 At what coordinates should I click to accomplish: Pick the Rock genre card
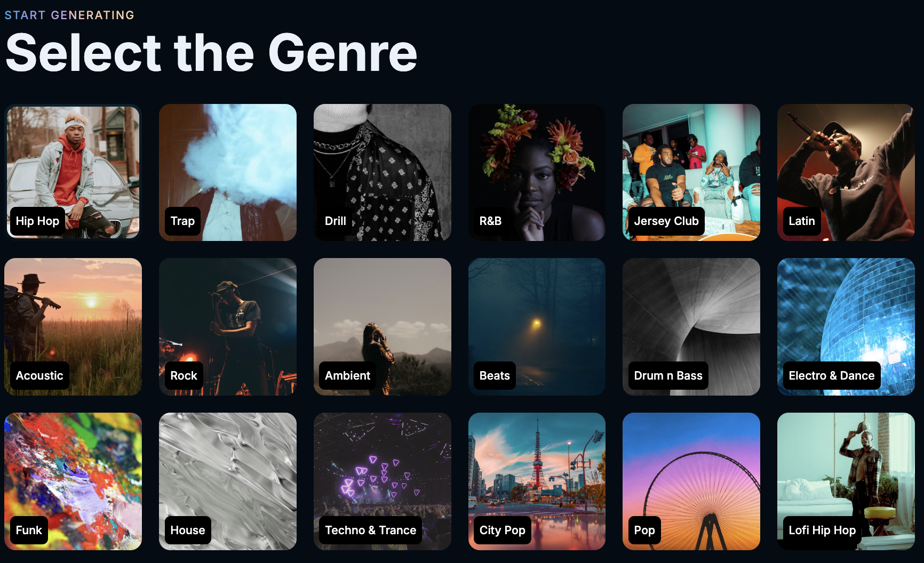pos(228,327)
